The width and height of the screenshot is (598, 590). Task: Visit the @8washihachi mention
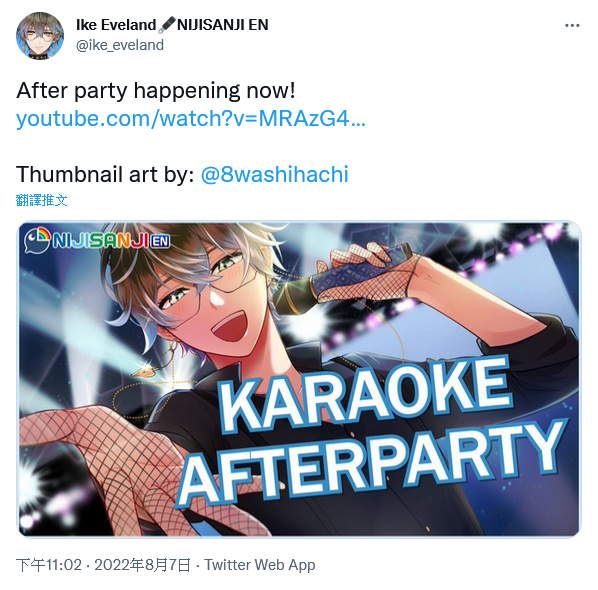click(275, 174)
